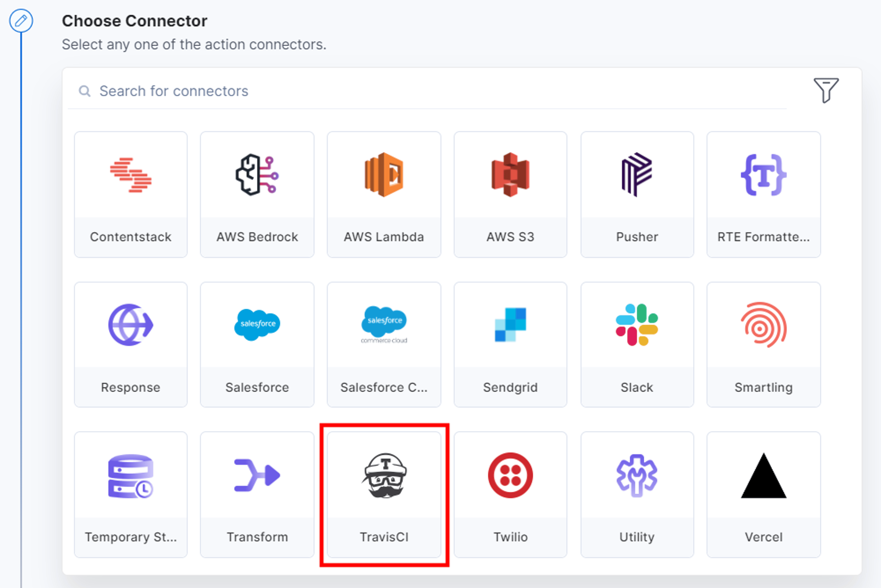Open the Pusher connector

click(x=637, y=194)
